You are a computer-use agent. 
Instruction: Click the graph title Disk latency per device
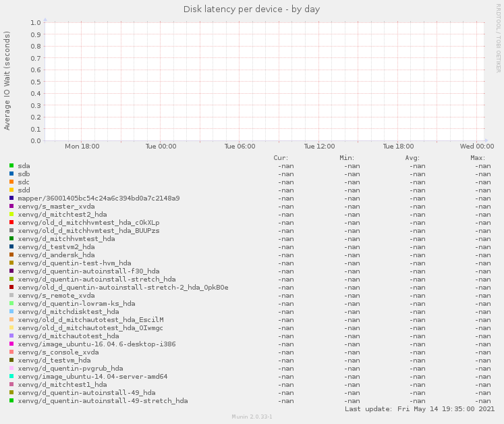coord(252,9)
